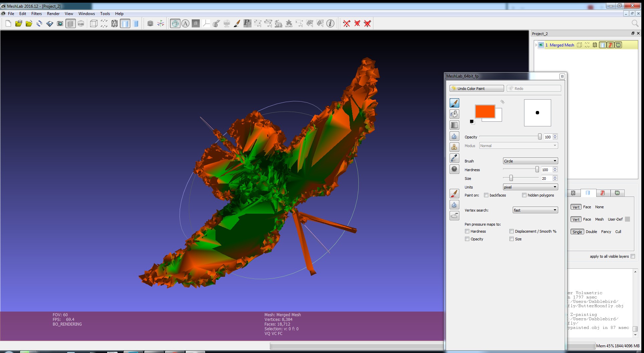Open the File menu
Image resolution: width=644 pixels, height=353 pixels.
pyautogui.click(x=11, y=14)
